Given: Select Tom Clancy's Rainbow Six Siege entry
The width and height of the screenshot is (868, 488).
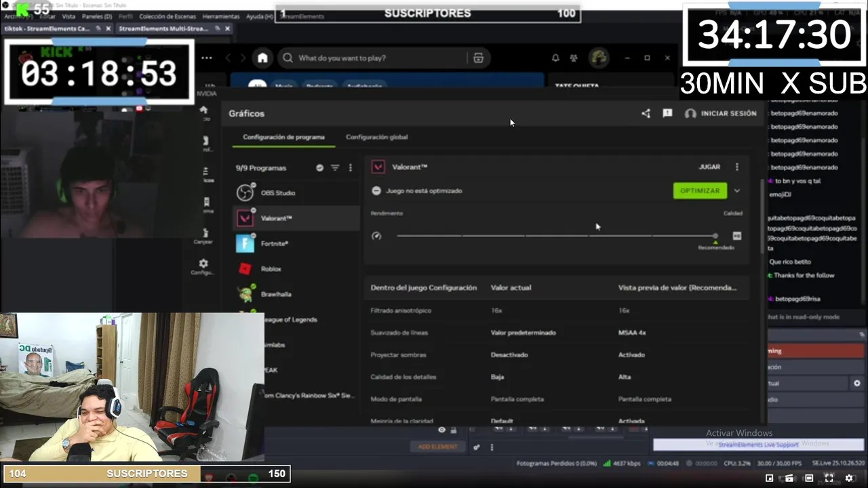Looking at the screenshot, I should [x=309, y=396].
